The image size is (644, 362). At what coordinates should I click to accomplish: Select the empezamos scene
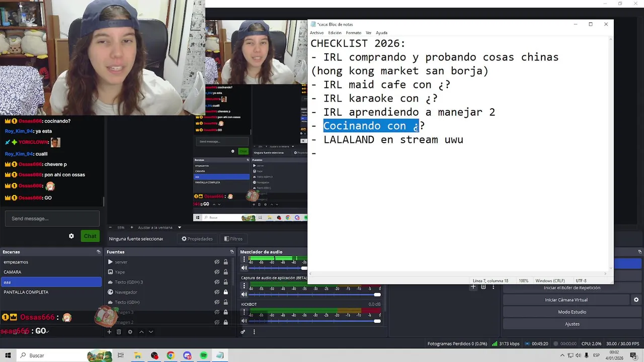51,262
